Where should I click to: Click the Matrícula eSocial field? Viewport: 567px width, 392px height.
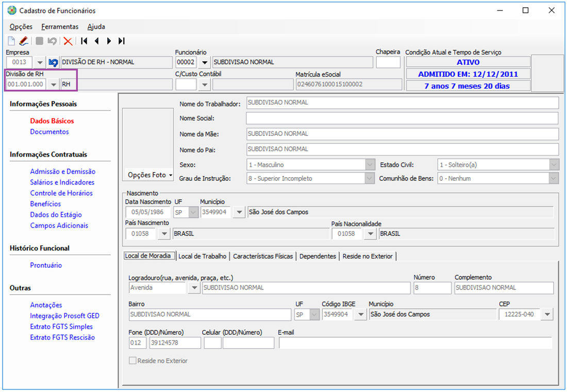(x=348, y=84)
